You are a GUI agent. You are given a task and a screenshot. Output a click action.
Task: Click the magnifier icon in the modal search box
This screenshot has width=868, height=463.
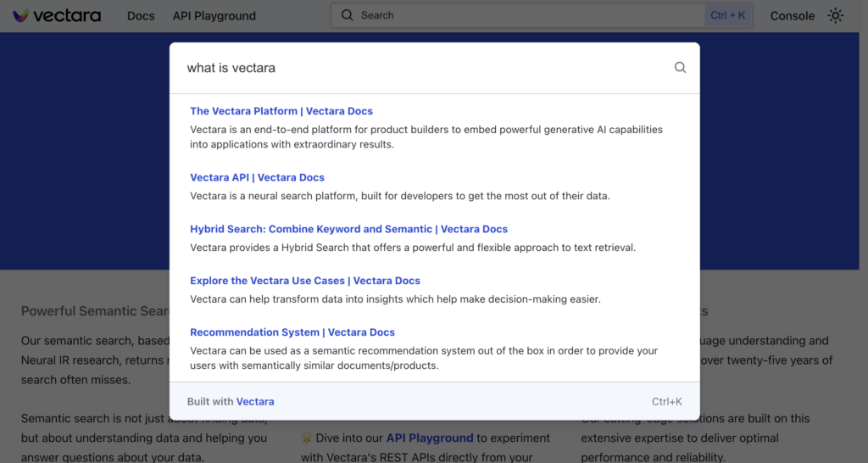pyautogui.click(x=680, y=68)
